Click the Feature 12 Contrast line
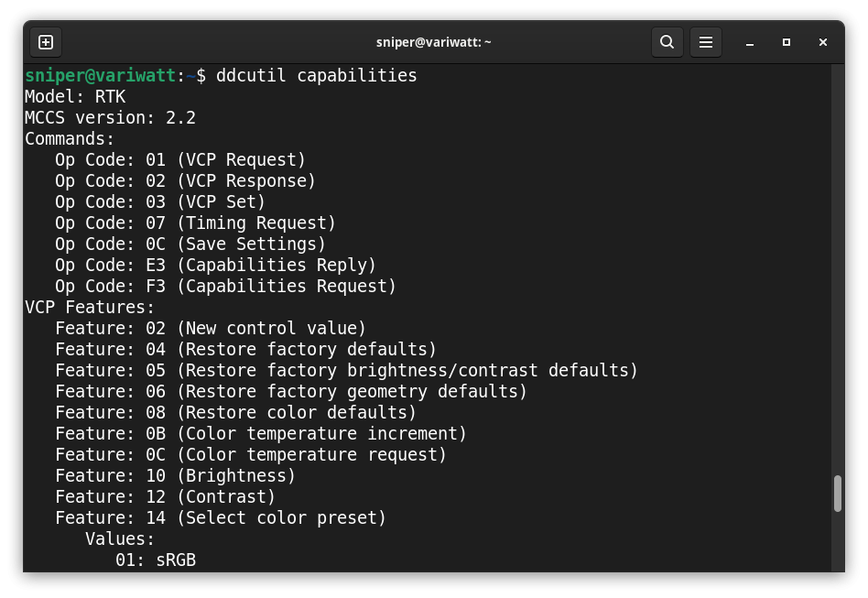 pos(165,496)
